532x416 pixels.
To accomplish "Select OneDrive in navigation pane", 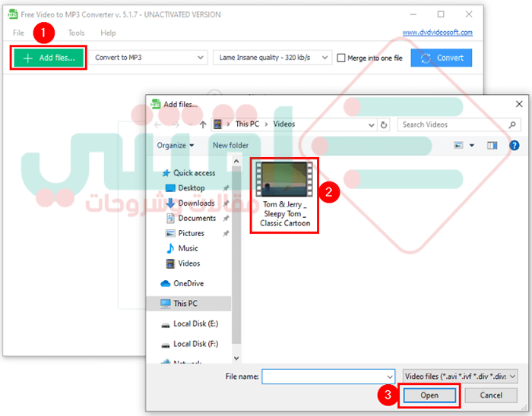I will click(182, 283).
